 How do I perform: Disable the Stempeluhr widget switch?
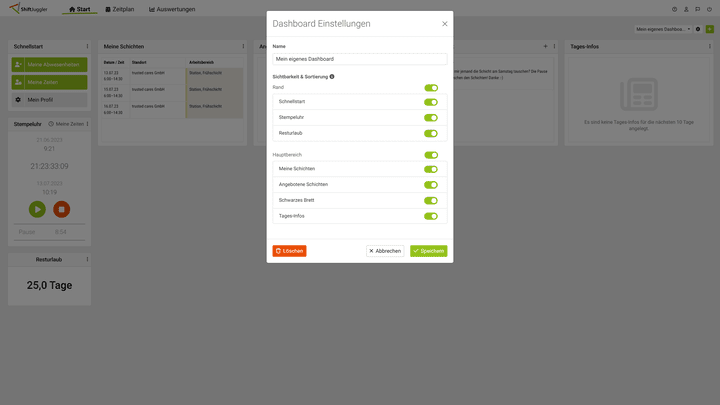[x=431, y=118]
